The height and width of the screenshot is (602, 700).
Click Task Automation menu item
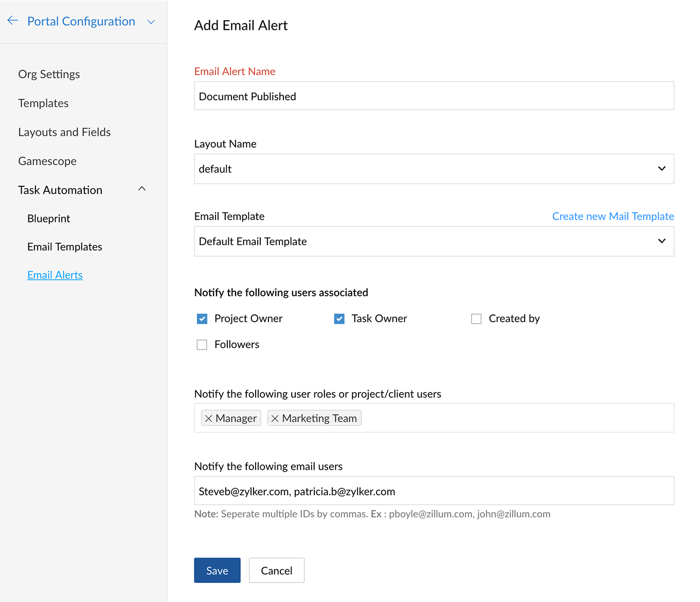pos(60,190)
